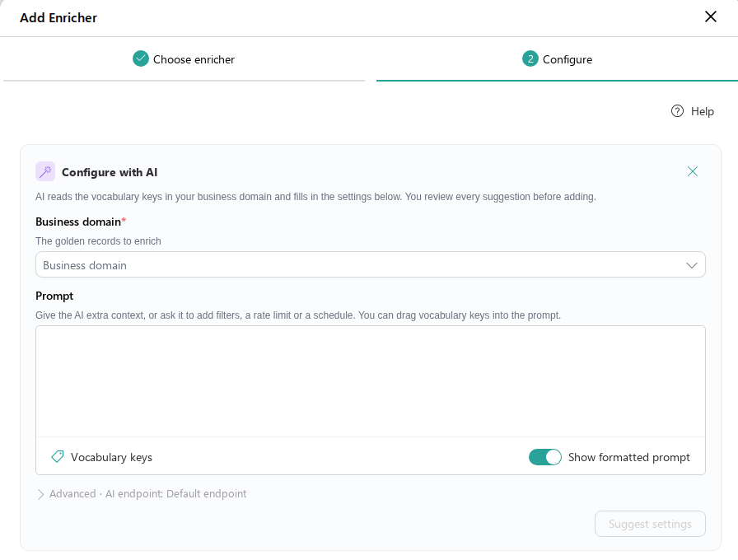Open the Help link
The height and width of the screenshot is (560, 738).
pyautogui.click(x=693, y=111)
